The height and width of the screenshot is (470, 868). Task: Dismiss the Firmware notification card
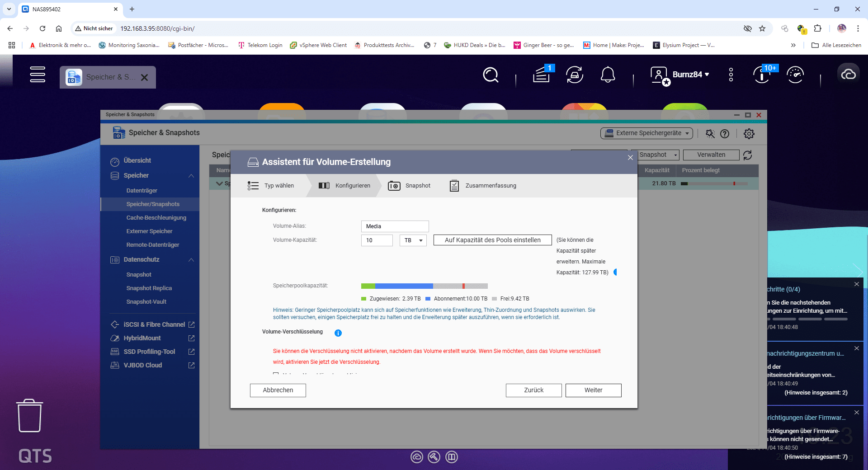point(856,413)
